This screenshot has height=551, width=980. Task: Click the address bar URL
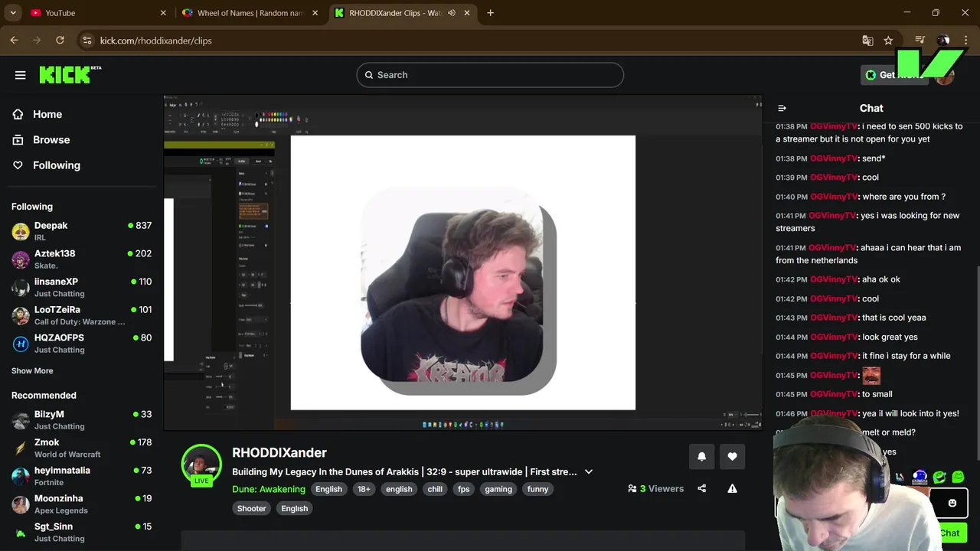(156, 41)
